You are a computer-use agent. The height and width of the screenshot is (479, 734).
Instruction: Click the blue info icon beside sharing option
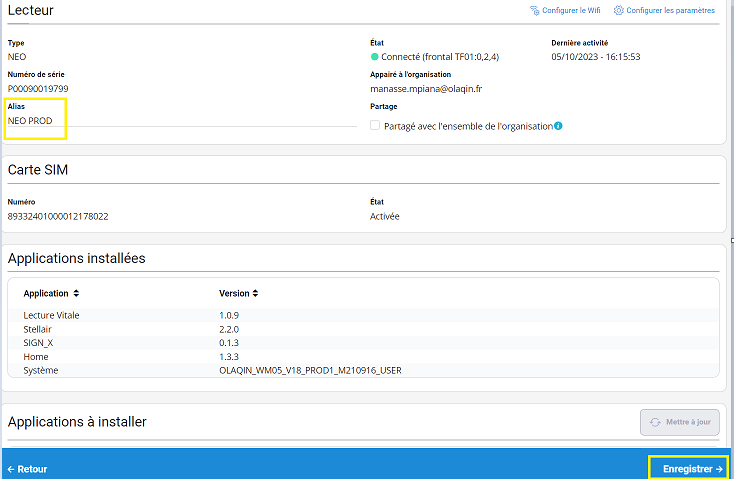tap(558, 126)
